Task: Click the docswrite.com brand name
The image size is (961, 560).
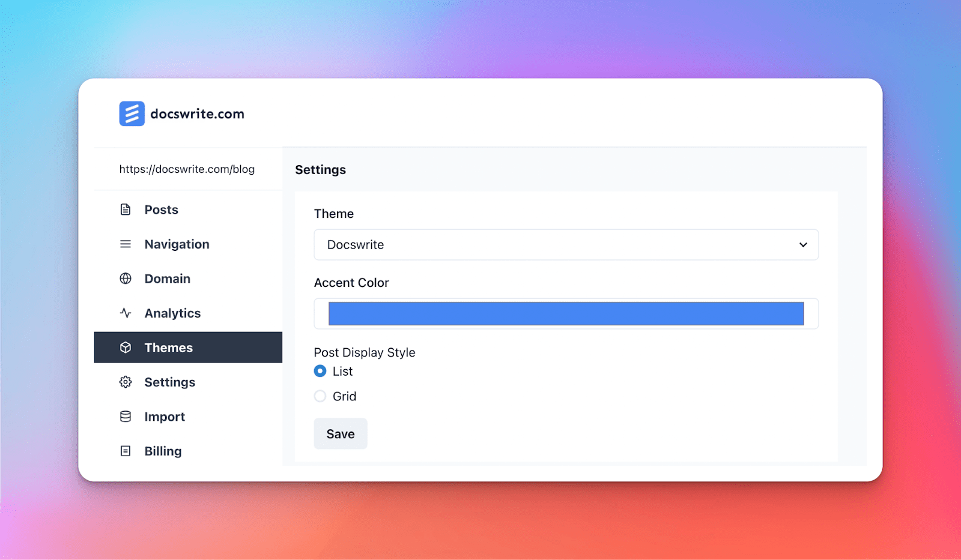Action: tap(197, 114)
